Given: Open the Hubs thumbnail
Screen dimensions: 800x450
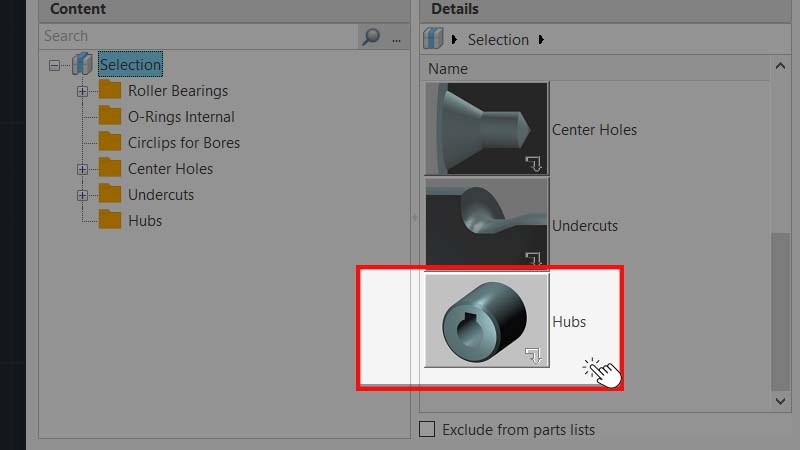Looking at the screenshot, I should (x=487, y=320).
